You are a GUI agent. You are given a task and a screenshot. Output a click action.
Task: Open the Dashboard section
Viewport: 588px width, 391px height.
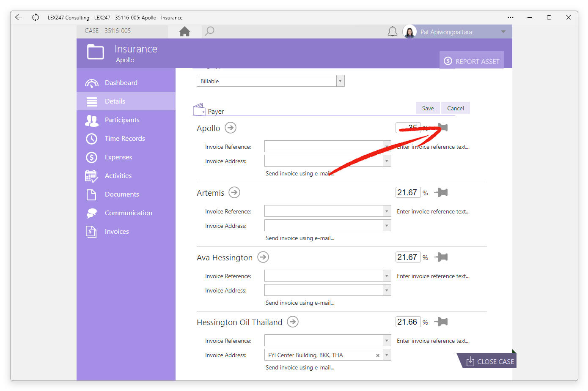click(126, 82)
